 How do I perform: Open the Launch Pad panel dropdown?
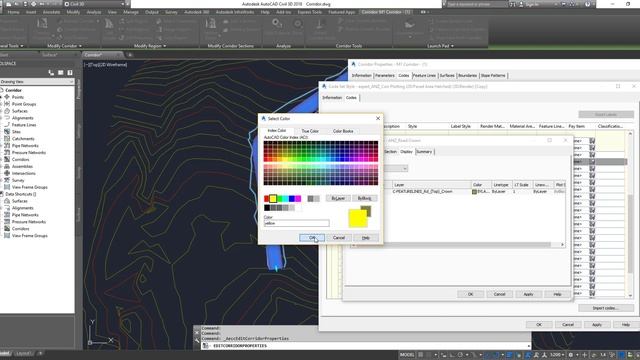[x=440, y=46]
